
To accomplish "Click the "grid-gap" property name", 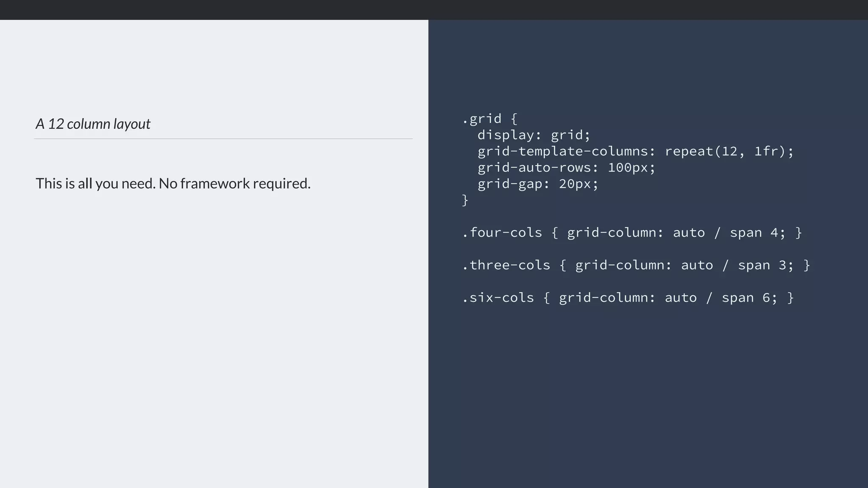I will [509, 184].
